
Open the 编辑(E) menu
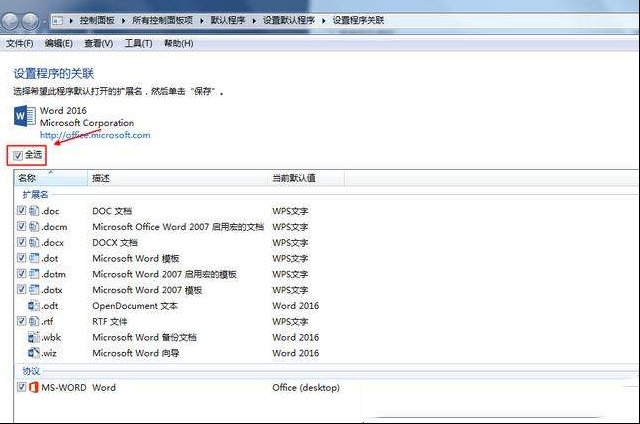[x=58, y=43]
